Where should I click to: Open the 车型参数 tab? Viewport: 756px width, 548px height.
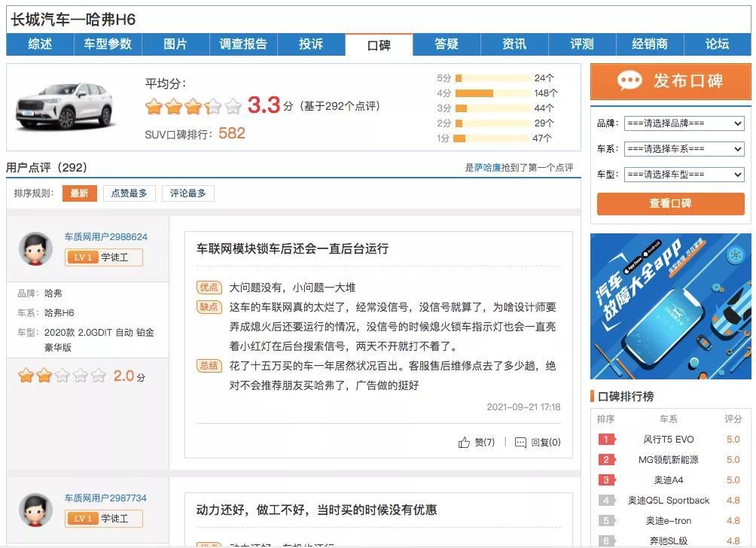106,44
